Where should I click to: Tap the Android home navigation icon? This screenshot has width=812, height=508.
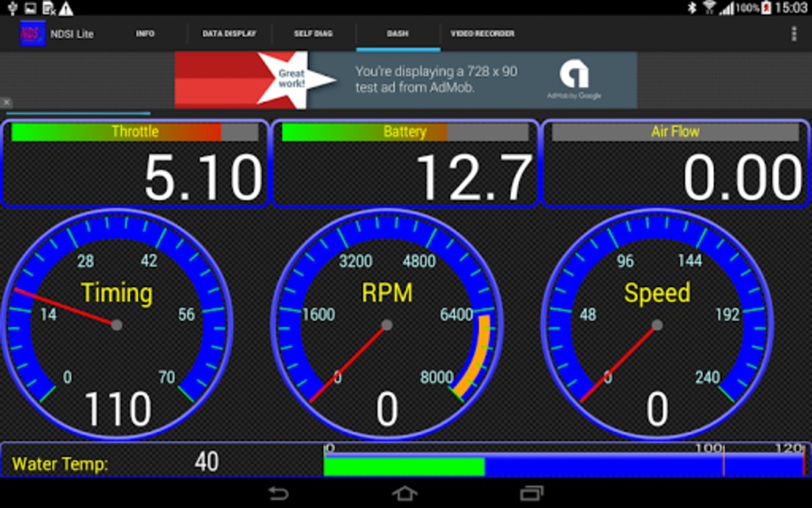pyautogui.click(x=404, y=493)
